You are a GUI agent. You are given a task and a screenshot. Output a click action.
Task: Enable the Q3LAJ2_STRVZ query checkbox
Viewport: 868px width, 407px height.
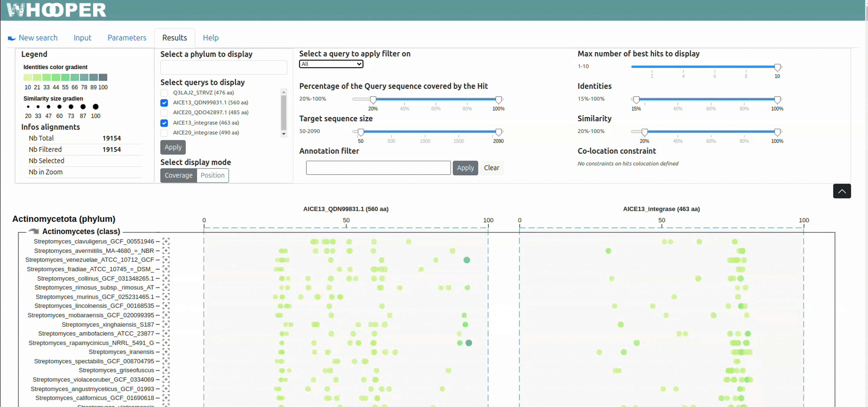[x=164, y=93]
